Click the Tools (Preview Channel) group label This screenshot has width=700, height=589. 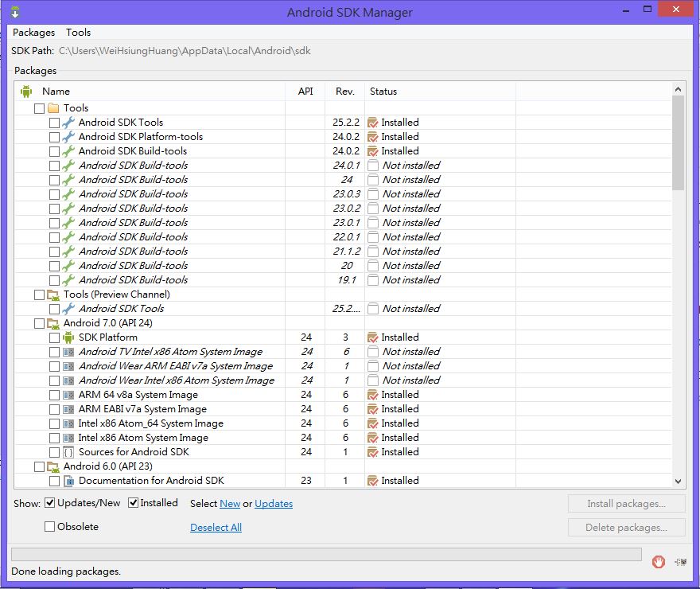tap(116, 294)
